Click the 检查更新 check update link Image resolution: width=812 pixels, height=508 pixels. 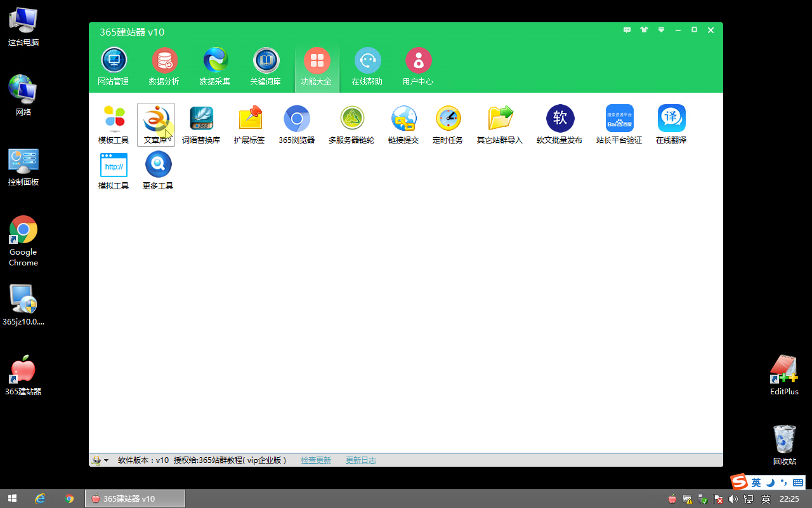[x=316, y=460]
